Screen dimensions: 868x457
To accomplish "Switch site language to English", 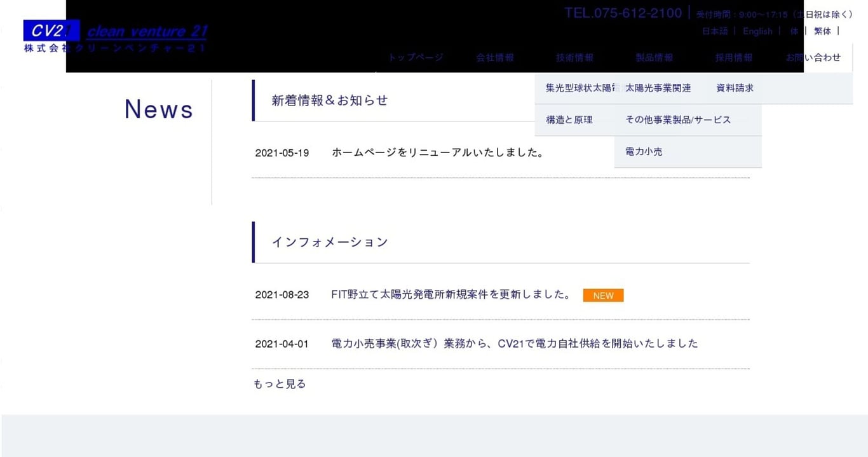I will tap(757, 31).
